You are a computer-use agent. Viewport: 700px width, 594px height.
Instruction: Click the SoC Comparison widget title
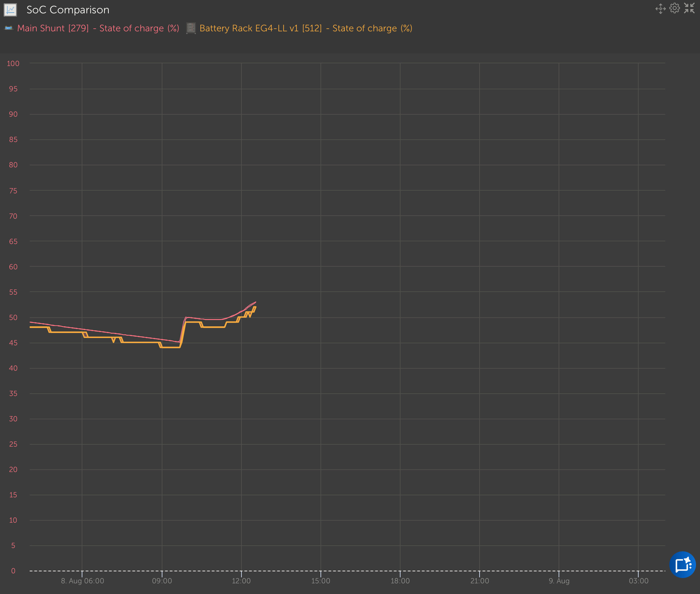coord(68,10)
